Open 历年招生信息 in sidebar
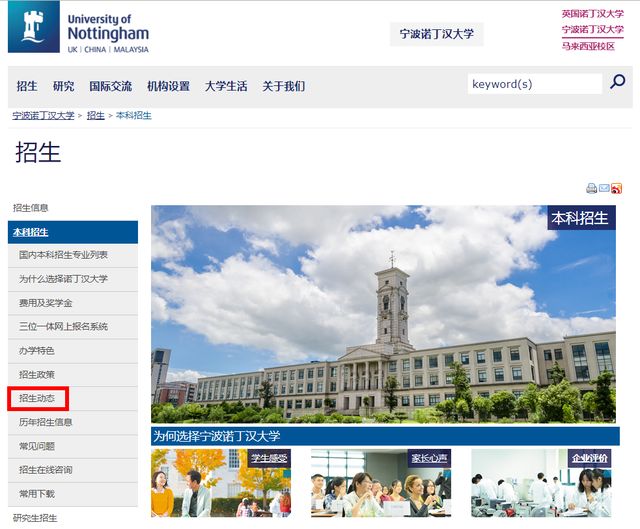 click(73, 422)
